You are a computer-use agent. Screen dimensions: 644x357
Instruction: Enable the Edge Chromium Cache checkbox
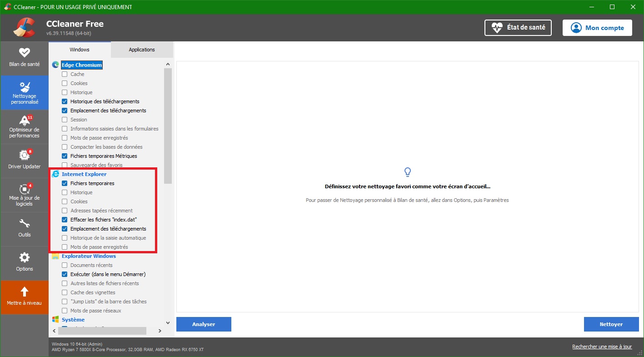tap(65, 74)
